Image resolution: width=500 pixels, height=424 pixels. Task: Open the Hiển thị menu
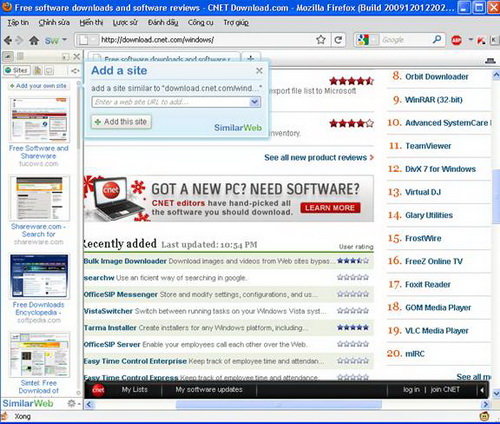[x=91, y=22]
